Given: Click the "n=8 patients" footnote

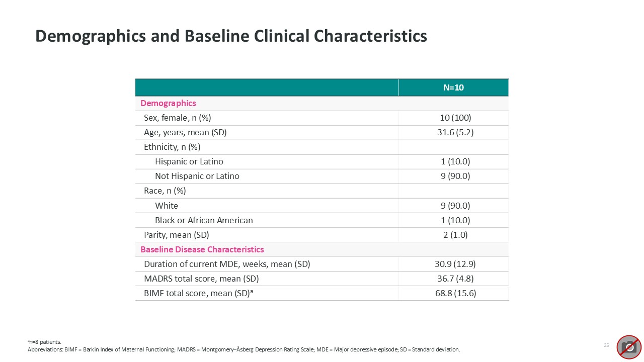Looking at the screenshot, I should [44, 342].
